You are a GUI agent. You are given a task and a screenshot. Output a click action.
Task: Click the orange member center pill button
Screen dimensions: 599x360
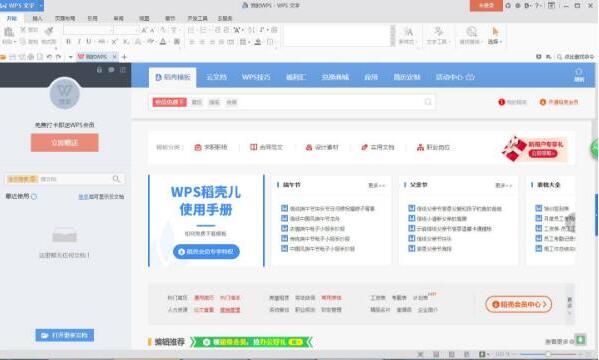coord(519,304)
